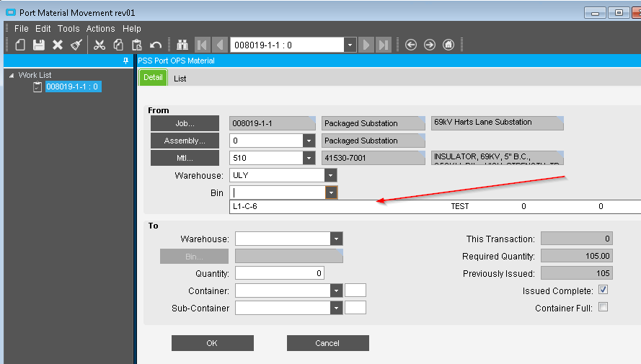Image resolution: width=641 pixels, height=364 pixels.
Task: Click the From Bin text field
Action: [278, 192]
